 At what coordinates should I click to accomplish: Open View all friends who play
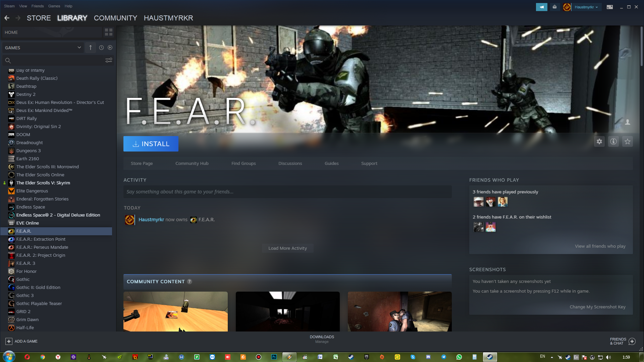point(600,246)
